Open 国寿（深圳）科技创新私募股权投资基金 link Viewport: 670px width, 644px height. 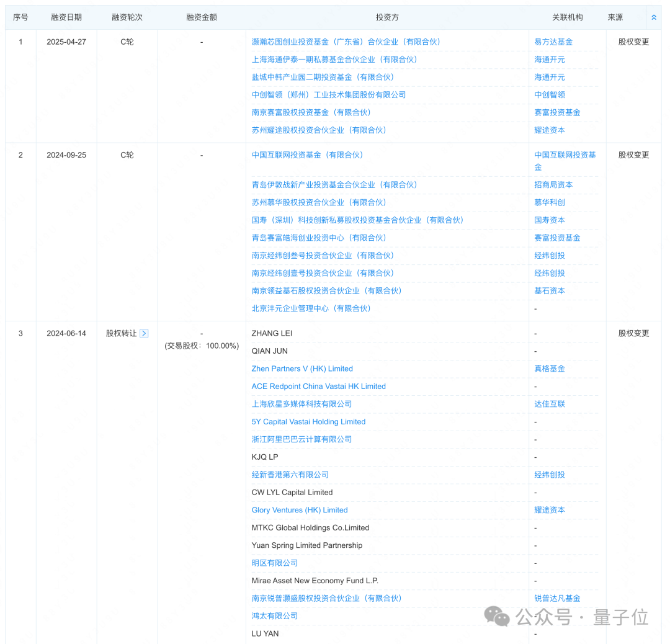(358, 220)
